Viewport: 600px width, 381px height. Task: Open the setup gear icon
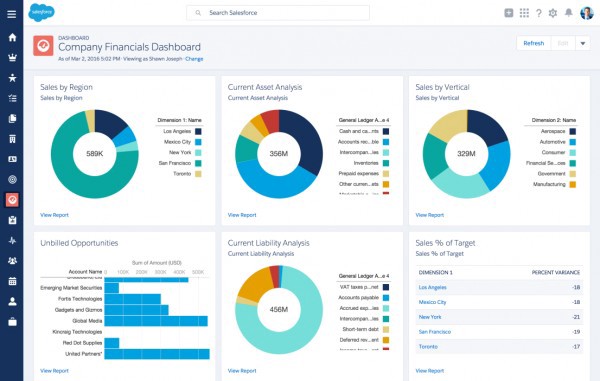point(553,13)
